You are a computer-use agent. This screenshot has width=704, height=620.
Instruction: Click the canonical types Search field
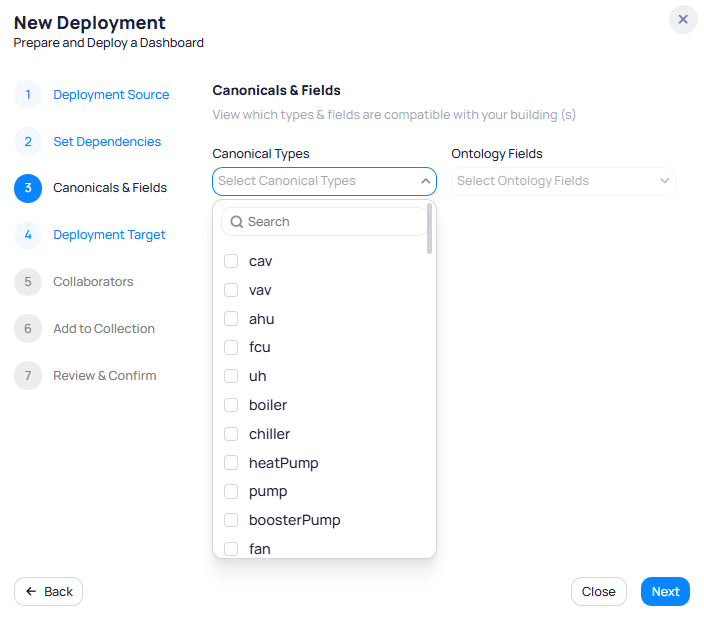pyautogui.click(x=330, y=222)
